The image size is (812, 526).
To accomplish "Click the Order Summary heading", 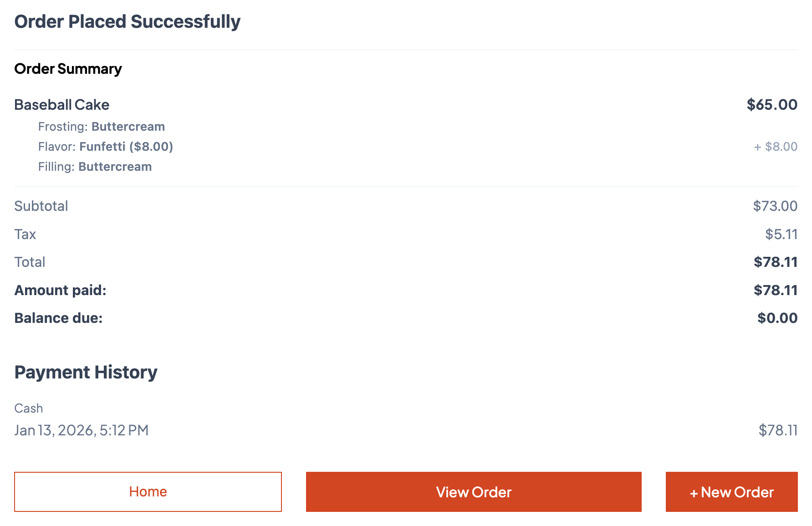I will (x=68, y=69).
